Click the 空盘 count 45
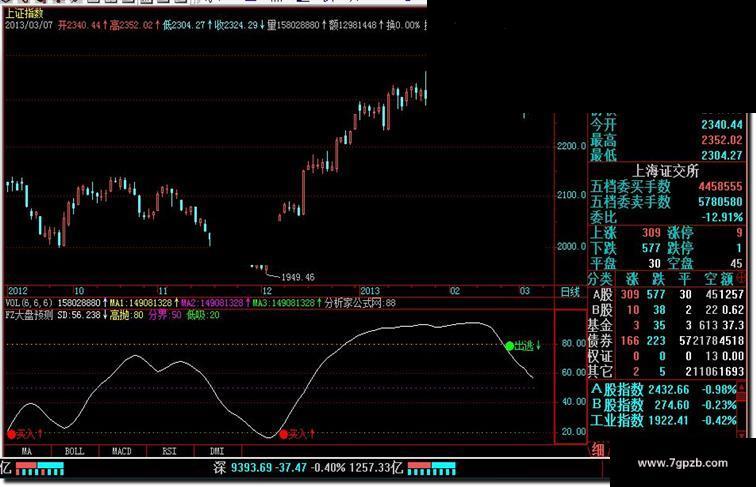This screenshot has width=756, height=487. point(736,264)
